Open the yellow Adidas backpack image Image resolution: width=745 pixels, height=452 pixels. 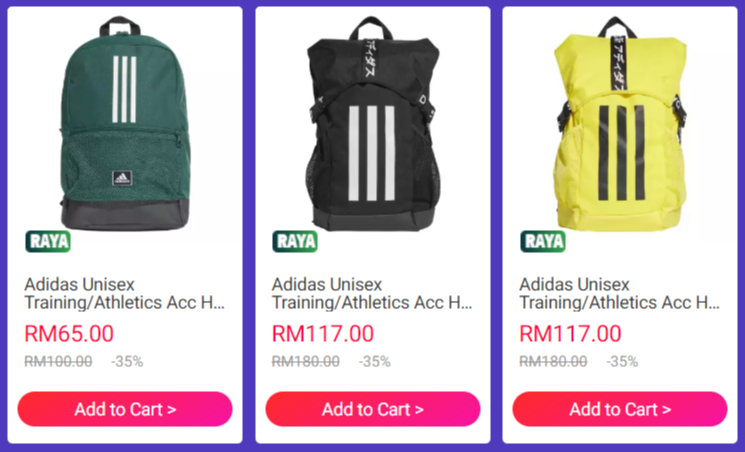(x=621, y=124)
